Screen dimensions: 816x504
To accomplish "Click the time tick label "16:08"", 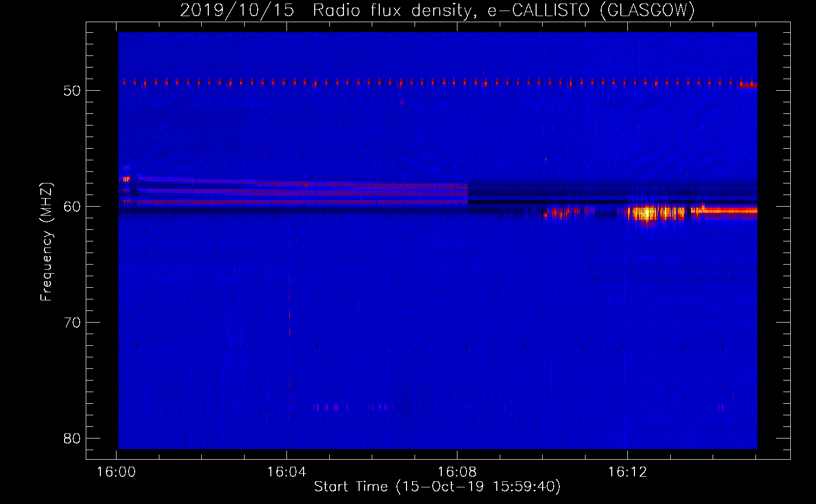I will pyautogui.click(x=457, y=472).
